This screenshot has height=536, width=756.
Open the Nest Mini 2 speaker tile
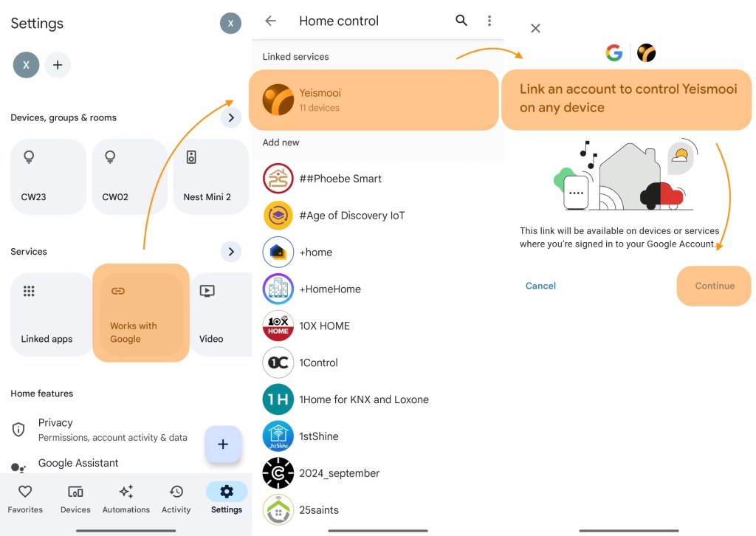210,176
